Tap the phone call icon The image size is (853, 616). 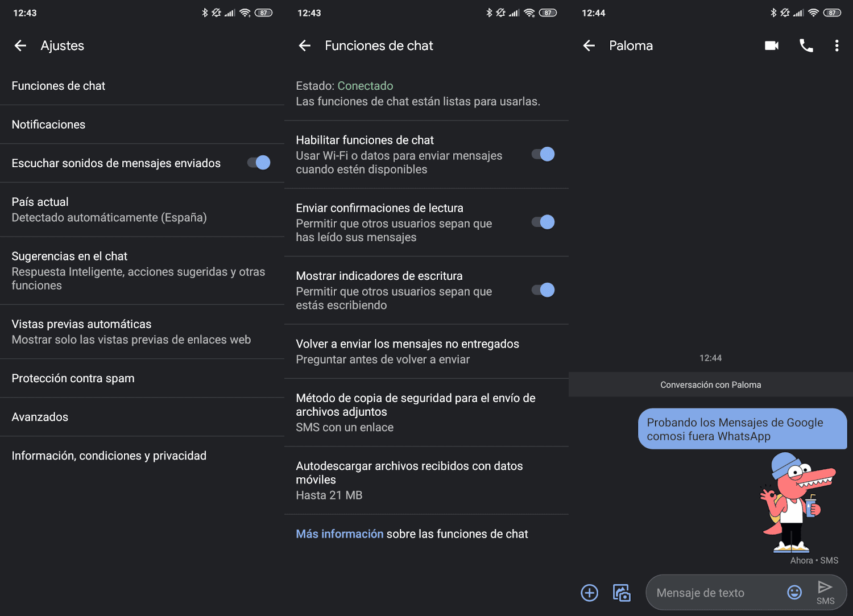[x=806, y=46]
